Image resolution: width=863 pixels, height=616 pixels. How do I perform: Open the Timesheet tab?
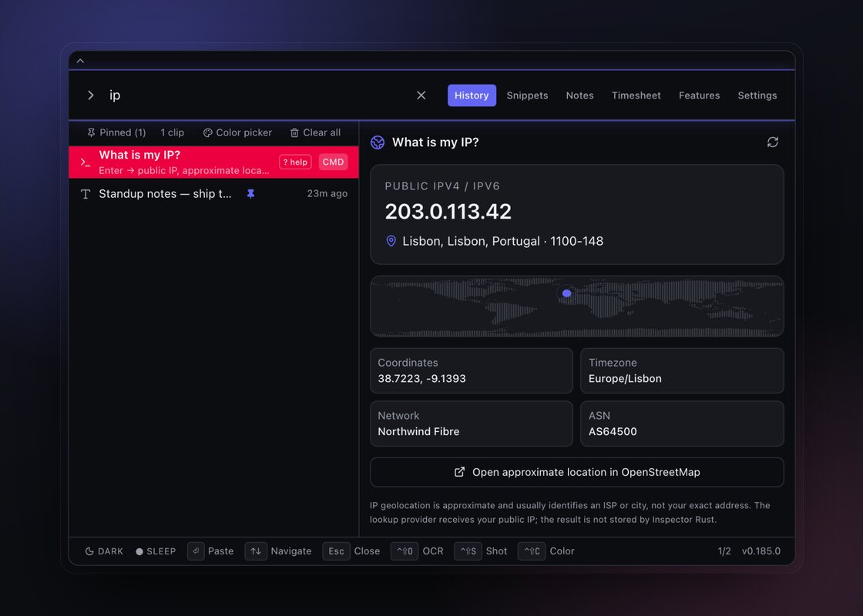coord(636,95)
